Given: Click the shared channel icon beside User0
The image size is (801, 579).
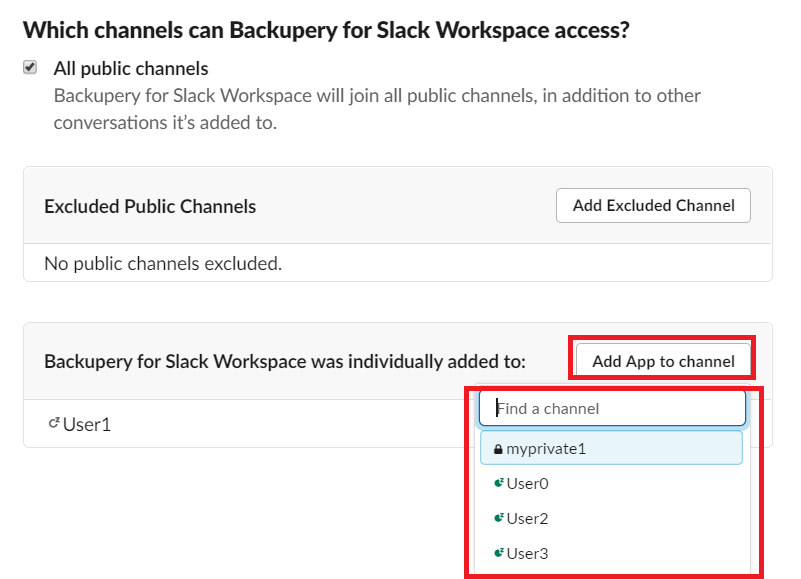Looking at the screenshot, I should click(500, 483).
